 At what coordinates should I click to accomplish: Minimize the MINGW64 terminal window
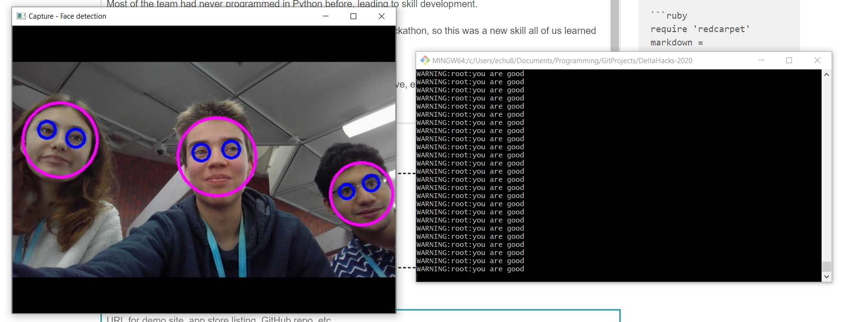761,60
